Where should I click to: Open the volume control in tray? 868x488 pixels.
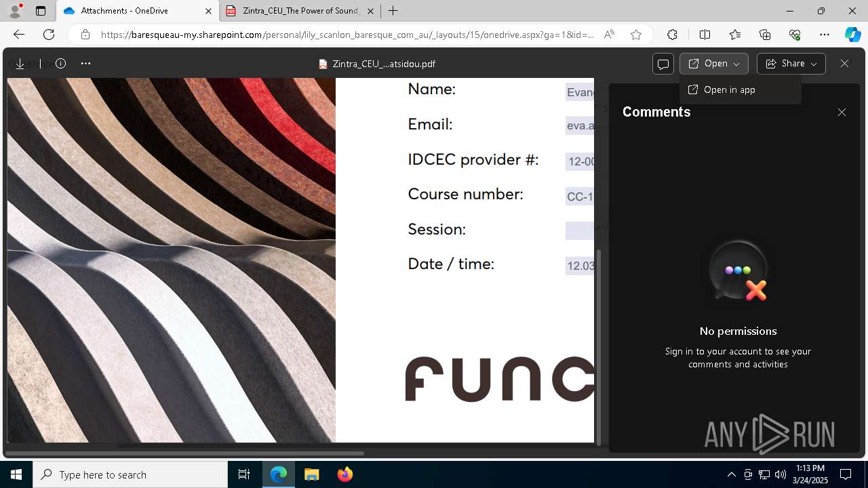781,474
